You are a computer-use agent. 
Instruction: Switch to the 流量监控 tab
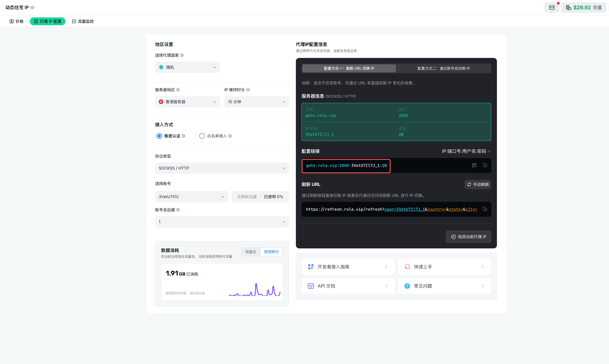(83, 21)
